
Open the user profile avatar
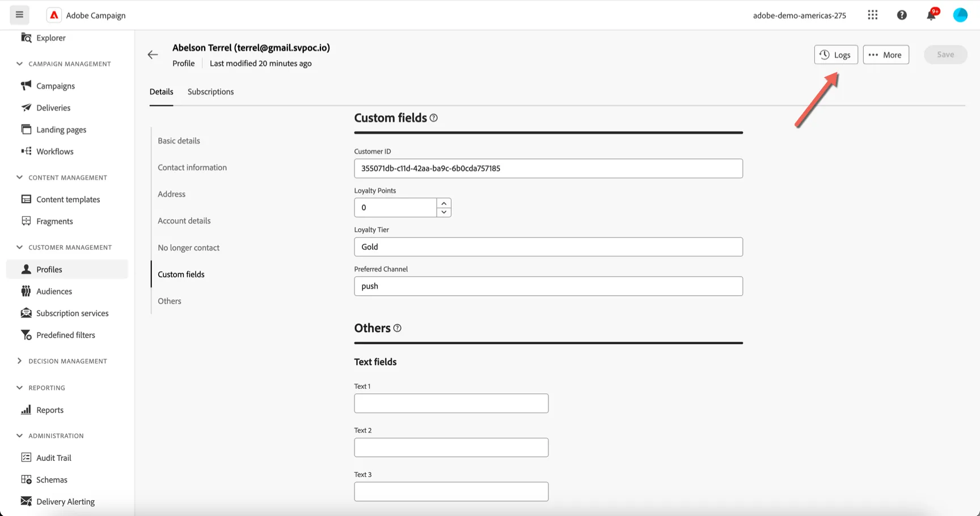[960, 15]
